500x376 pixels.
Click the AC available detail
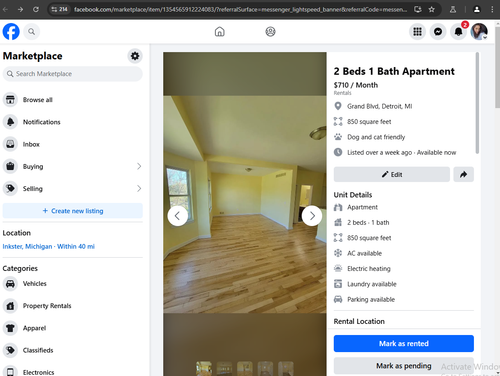[x=364, y=253]
